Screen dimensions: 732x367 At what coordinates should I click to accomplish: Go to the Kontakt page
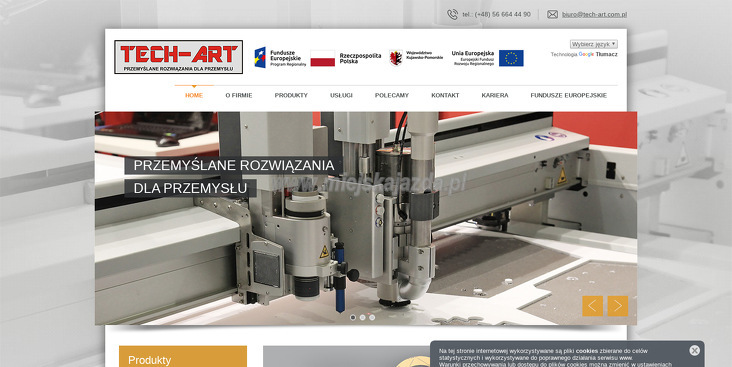445,95
